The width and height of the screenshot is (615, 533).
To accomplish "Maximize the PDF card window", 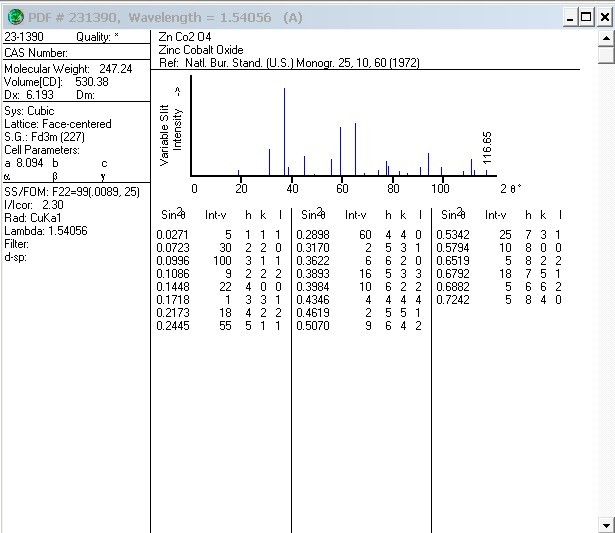I will (586, 18).
